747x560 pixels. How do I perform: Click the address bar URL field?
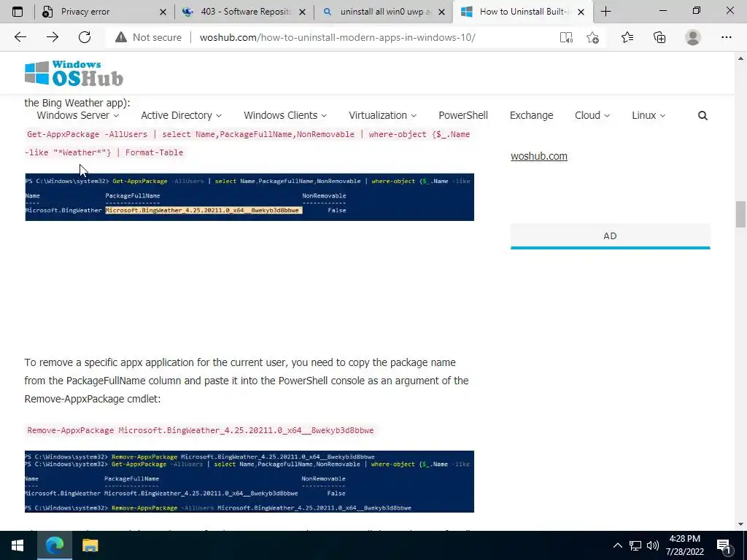pos(337,37)
